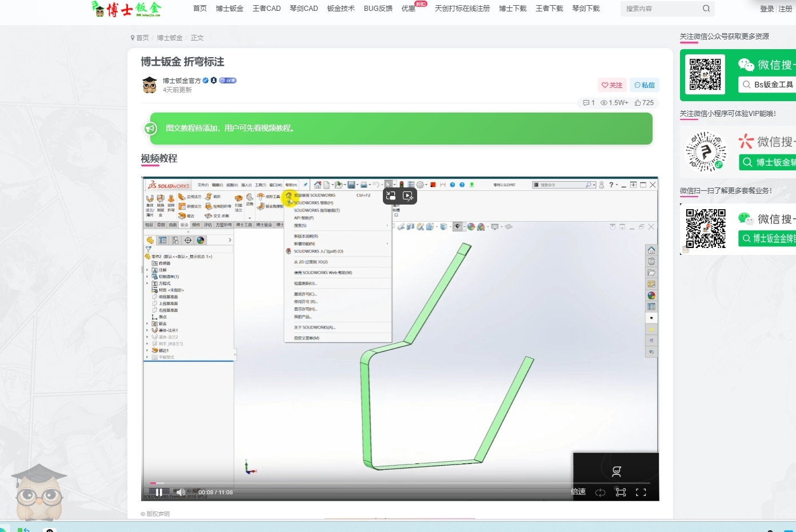Open the 倍速 playback speed menu

pos(578,492)
